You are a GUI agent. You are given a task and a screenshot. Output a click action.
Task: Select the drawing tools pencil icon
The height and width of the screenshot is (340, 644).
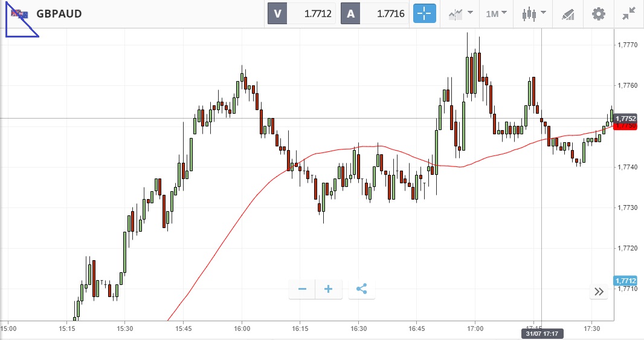click(568, 13)
